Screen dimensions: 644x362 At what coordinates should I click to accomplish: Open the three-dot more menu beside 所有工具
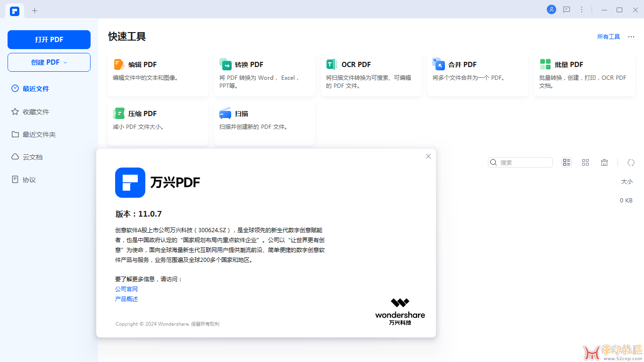(631, 37)
